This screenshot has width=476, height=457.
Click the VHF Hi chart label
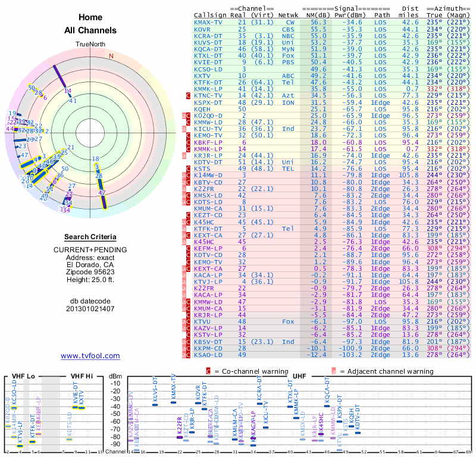[82, 376]
